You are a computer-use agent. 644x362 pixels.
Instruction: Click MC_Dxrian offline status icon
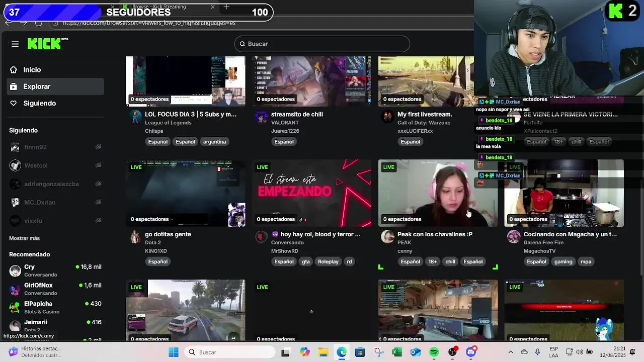(x=98, y=202)
